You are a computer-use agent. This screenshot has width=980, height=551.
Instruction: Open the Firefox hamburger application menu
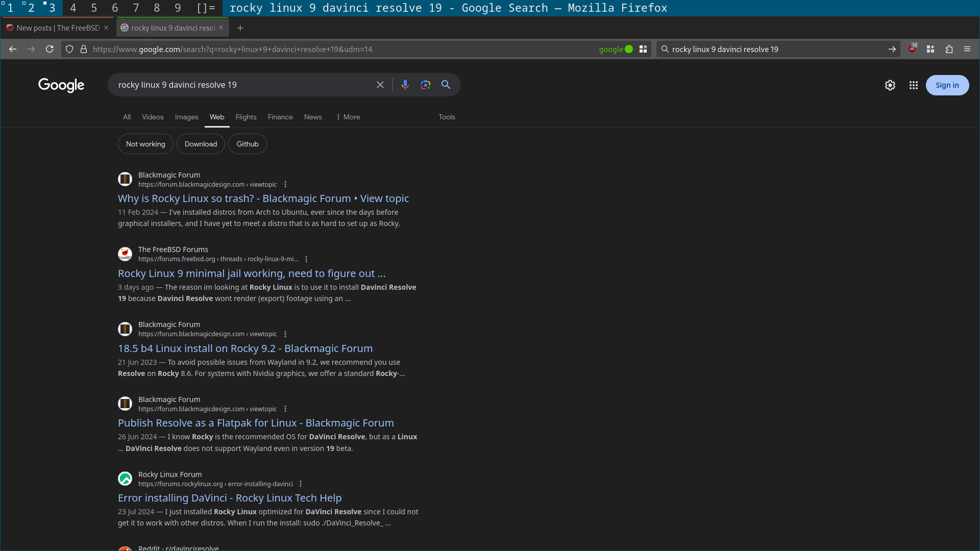pyautogui.click(x=967, y=49)
